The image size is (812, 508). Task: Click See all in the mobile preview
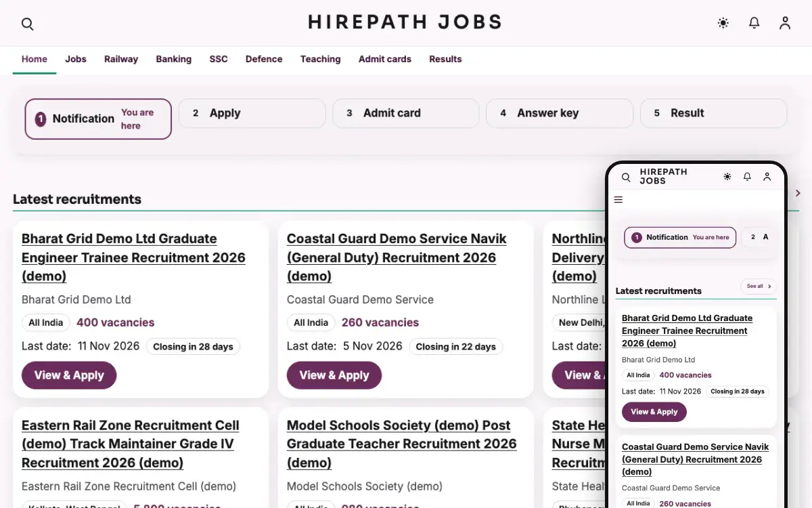[x=759, y=286]
